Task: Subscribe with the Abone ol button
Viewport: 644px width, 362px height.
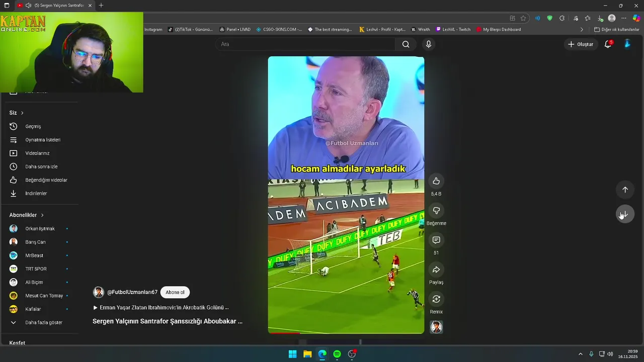Action: click(x=175, y=292)
